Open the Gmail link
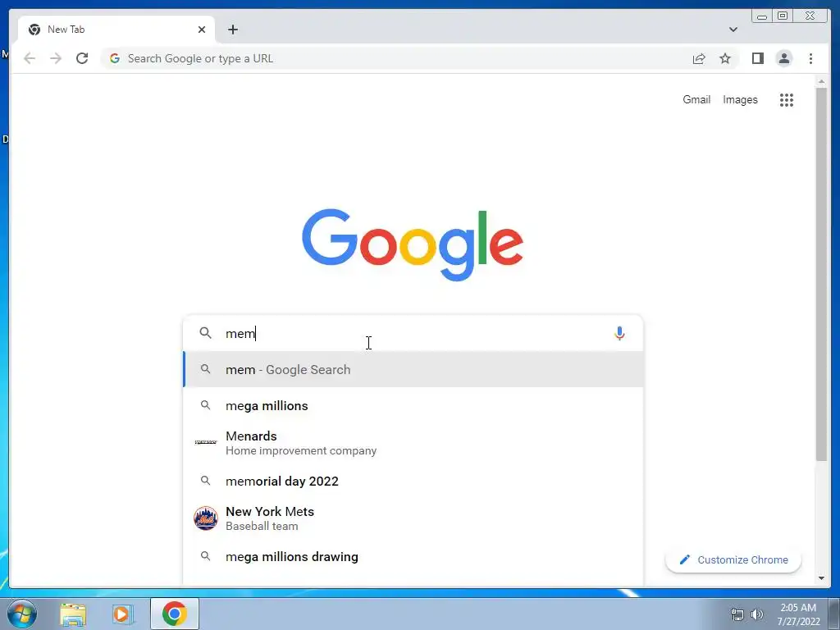 click(x=696, y=99)
